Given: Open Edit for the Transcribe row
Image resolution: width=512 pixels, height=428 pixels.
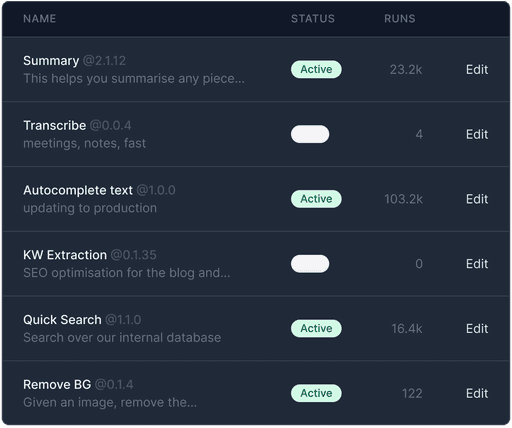Looking at the screenshot, I should [x=477, y=134].
